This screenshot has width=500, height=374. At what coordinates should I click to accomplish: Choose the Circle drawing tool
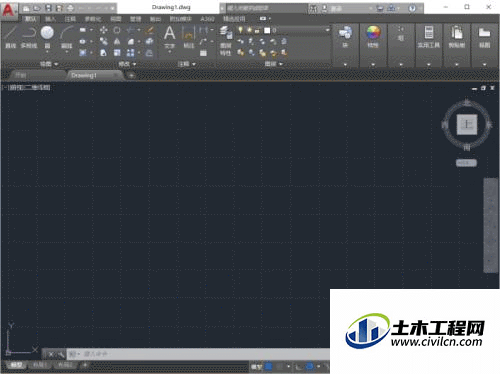coord(47,36)
